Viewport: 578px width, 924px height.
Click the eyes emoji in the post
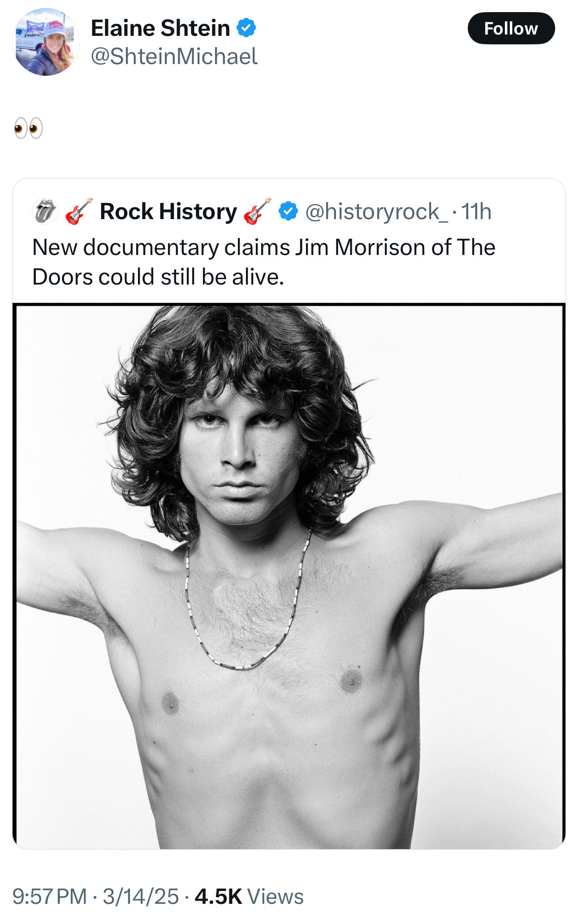point(28,129)
